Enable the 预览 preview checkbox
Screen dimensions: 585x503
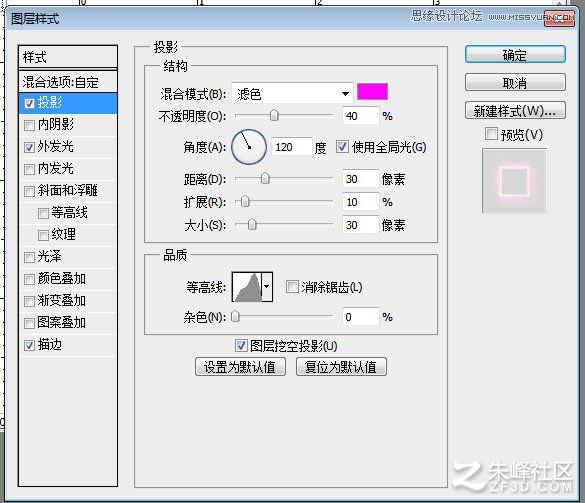[491, 134]
